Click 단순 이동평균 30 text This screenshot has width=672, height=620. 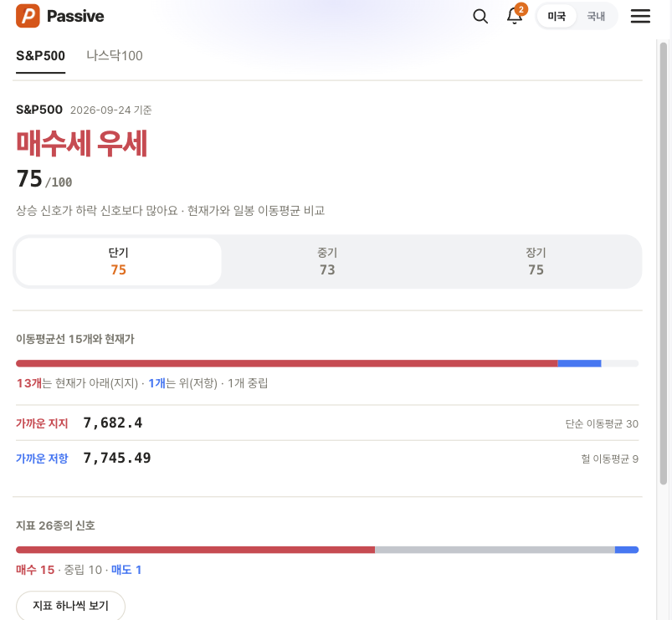pyautogui.click(x=602, y=423)
